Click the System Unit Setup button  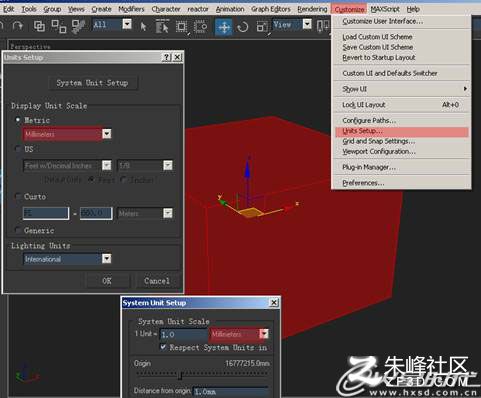pos(92,83)
